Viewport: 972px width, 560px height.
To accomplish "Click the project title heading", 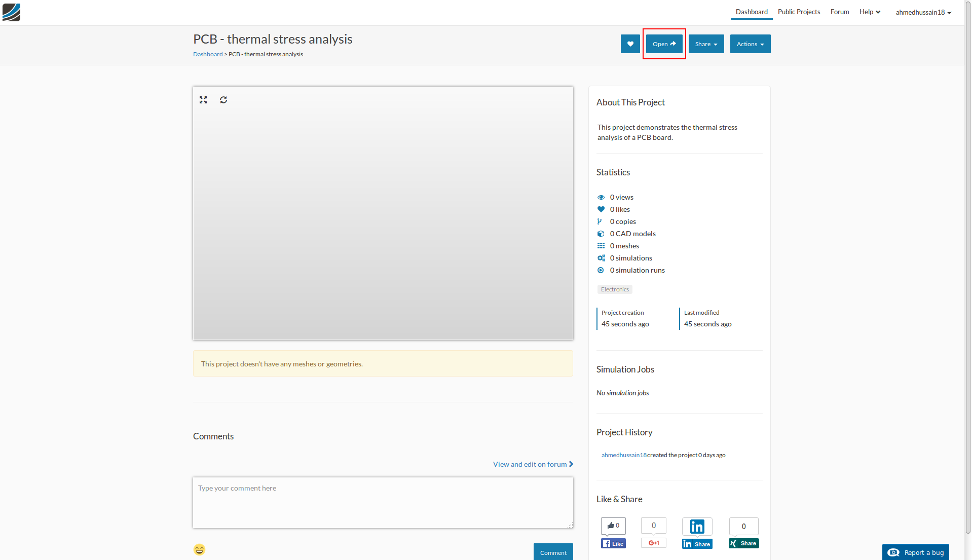I will click(273, 39).
